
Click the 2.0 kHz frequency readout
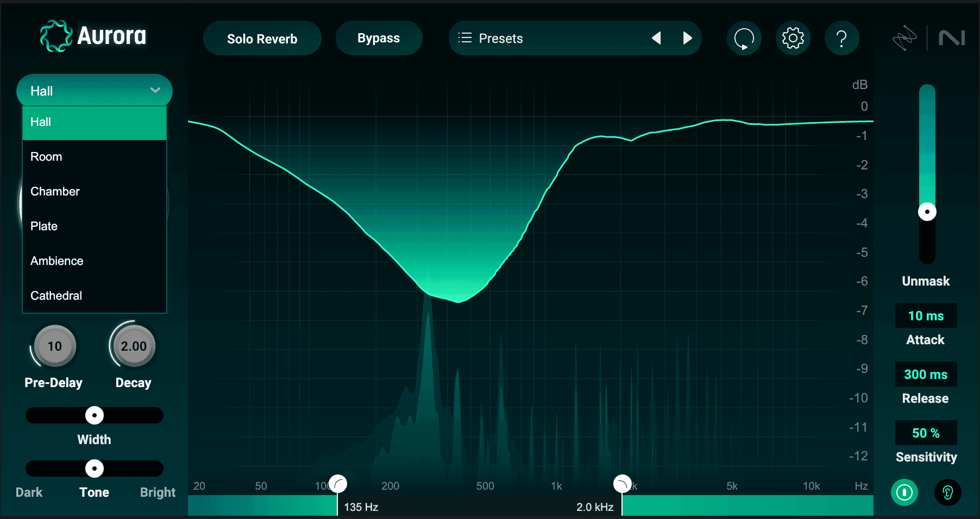[595, 507]
